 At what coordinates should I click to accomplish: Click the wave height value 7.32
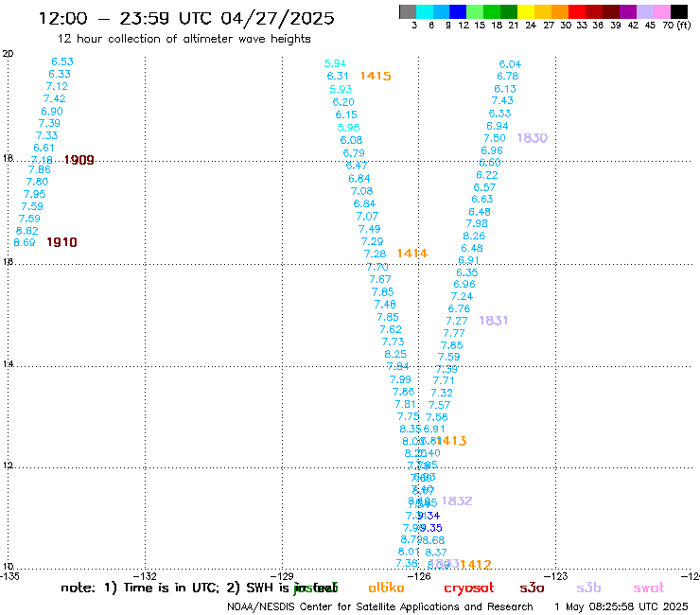tap(442, 393)
